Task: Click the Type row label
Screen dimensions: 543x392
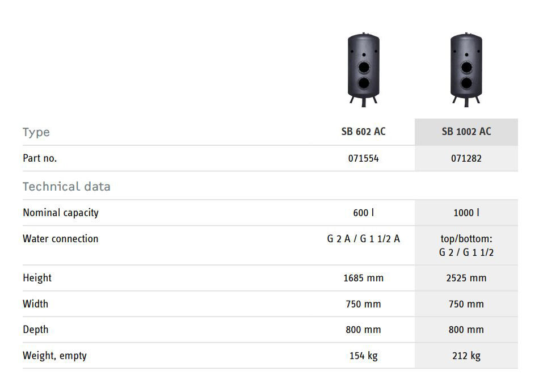Action: coord(36,132)
